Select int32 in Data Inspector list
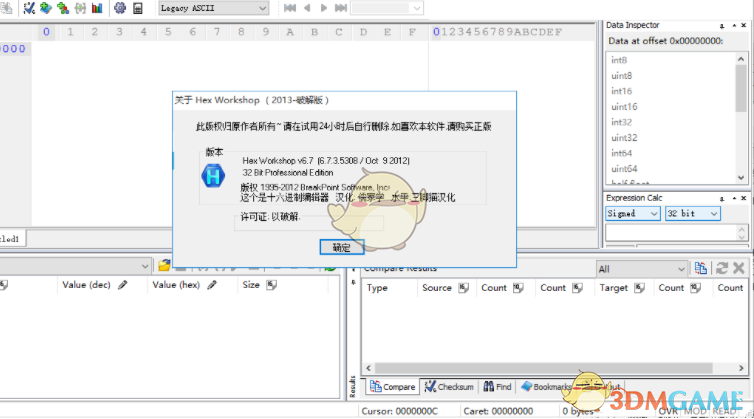 coord(621,122)
